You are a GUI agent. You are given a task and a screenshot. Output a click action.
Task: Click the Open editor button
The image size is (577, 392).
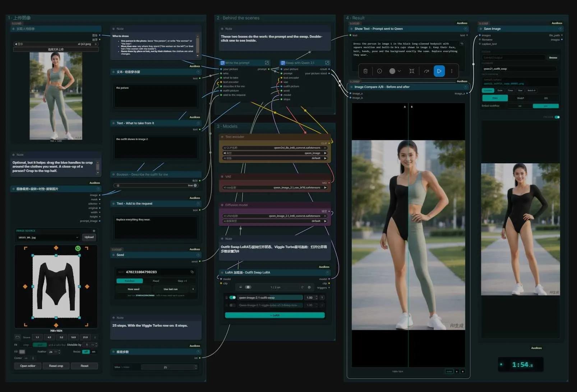[28, 366]
